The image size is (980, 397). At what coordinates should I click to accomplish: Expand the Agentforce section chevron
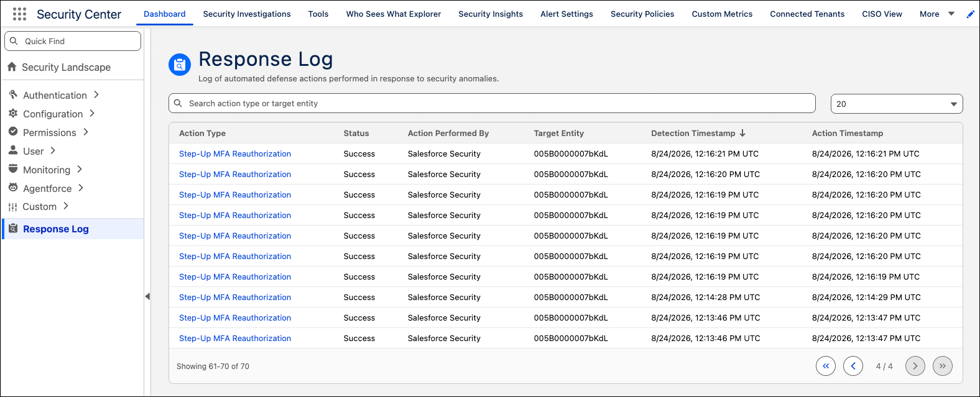[x=81, y=188]
